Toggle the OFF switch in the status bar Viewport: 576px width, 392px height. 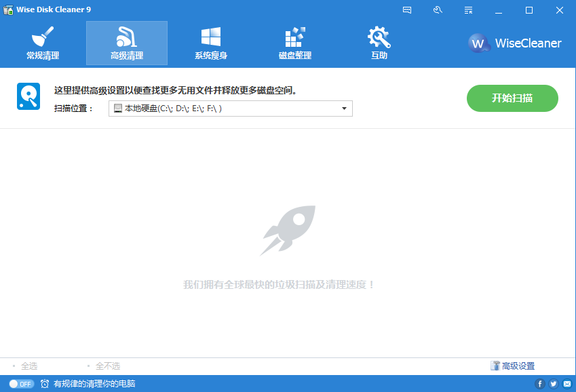pos(22,383)
